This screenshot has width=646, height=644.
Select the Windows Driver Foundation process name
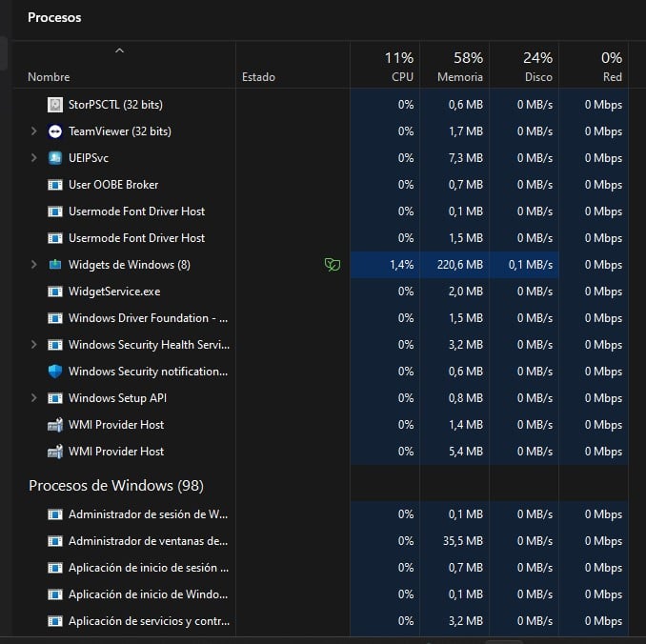click(149, 318)
